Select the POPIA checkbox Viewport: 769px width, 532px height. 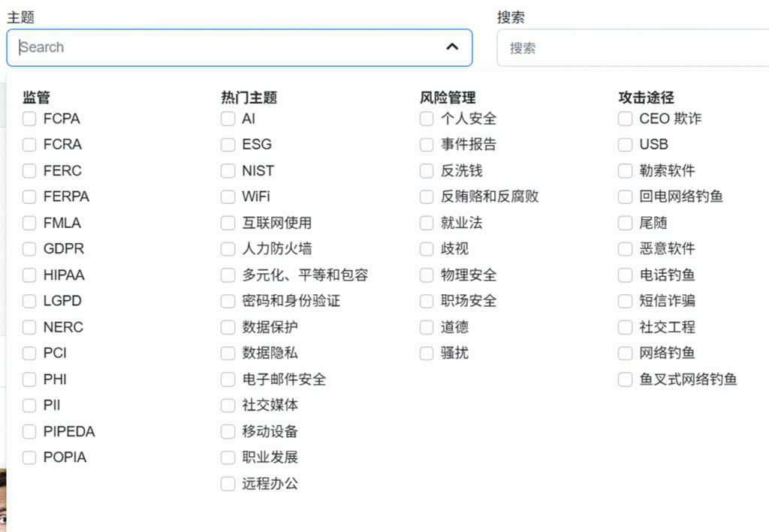click(29, 458)
